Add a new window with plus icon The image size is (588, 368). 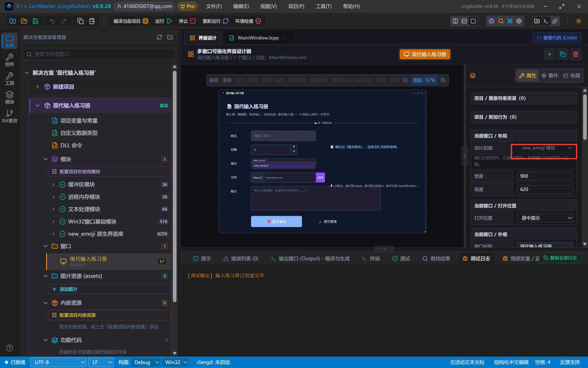549,54
